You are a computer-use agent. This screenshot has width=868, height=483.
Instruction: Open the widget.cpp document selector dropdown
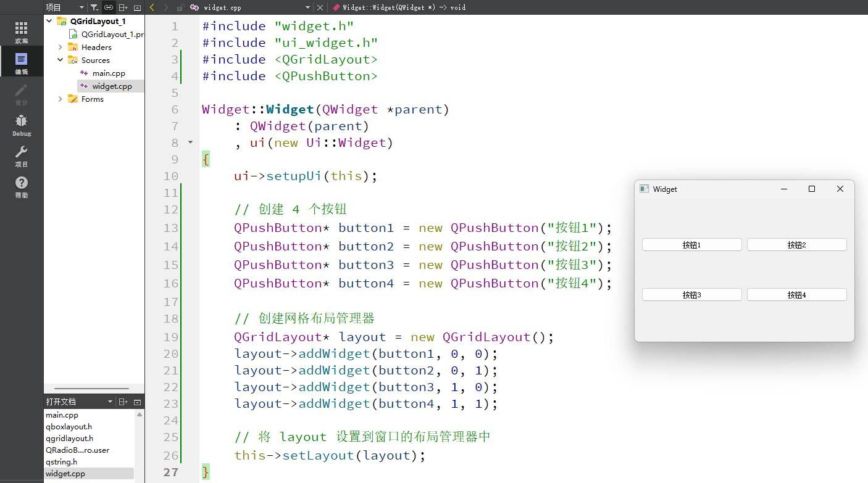coord(307,7)
